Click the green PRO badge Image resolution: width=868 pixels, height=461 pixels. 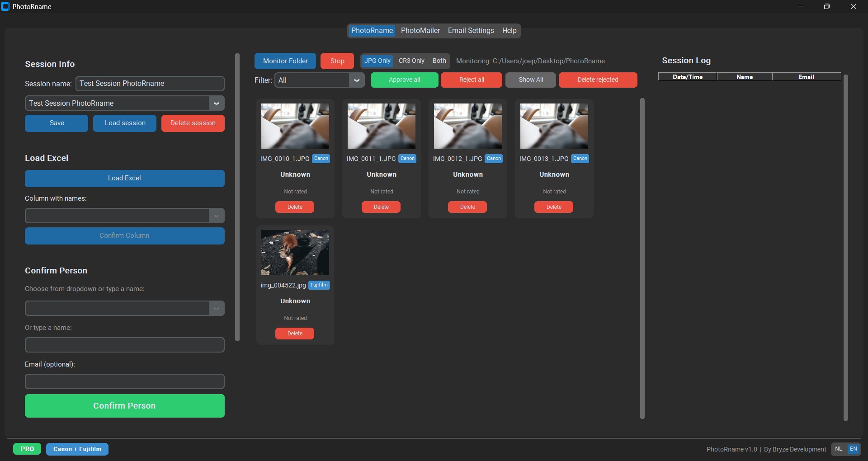click(27, 449)
